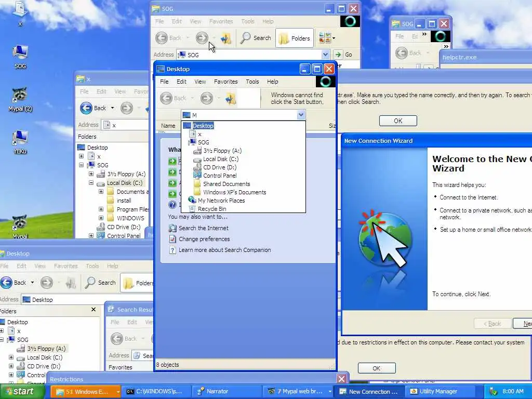Expand 3½ Floppy (A:) in x window tree
The height and width of the screenshot is (399, 532).
(x=91, y=174)
